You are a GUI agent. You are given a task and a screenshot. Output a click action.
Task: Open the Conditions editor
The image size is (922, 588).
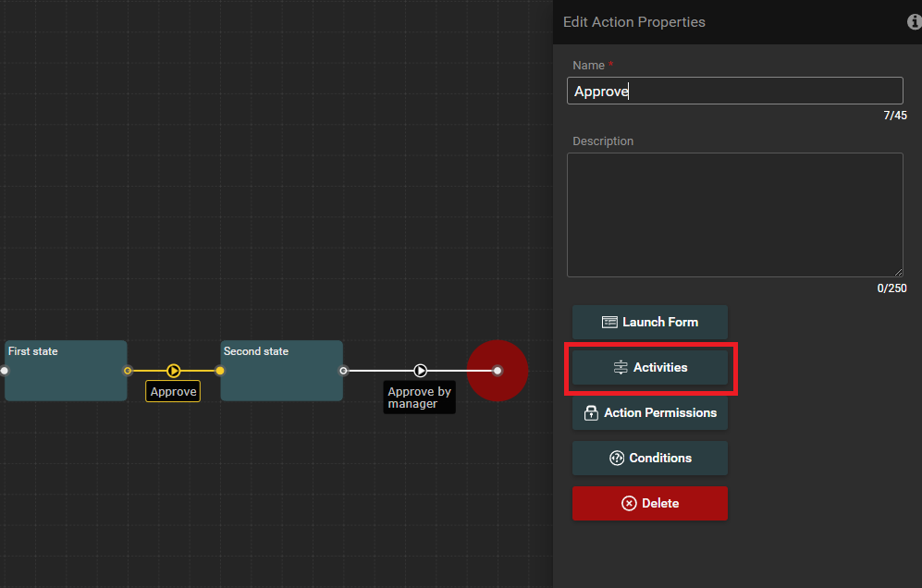[x=650, y=458]
